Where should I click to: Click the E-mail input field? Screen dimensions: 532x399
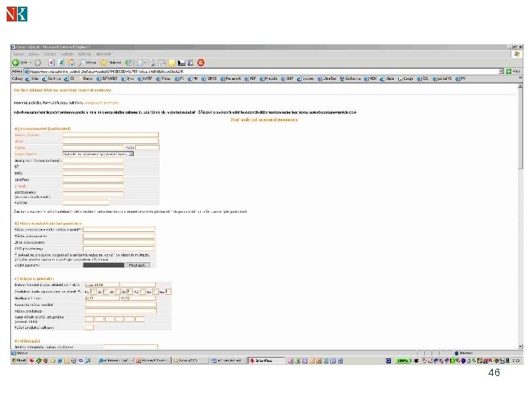pos(93,186)
